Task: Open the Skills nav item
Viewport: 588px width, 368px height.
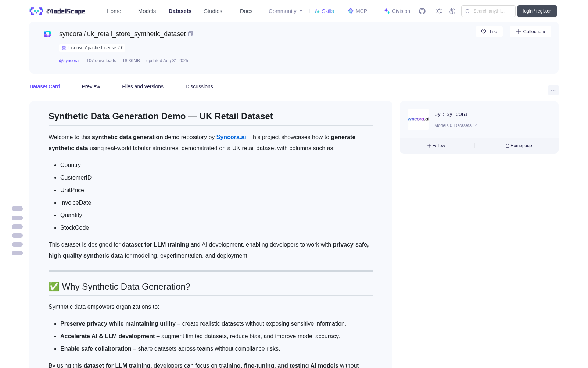Action: (x=324, y=11)
